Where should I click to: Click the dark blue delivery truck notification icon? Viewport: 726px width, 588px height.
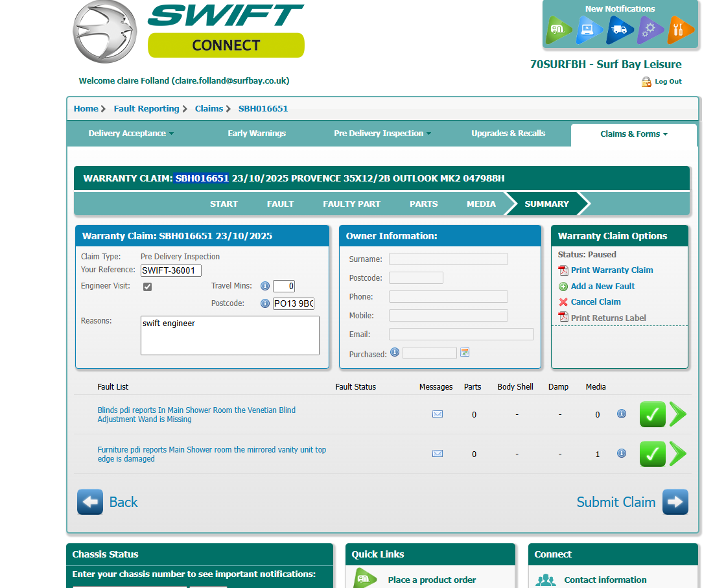coord(620,30)
